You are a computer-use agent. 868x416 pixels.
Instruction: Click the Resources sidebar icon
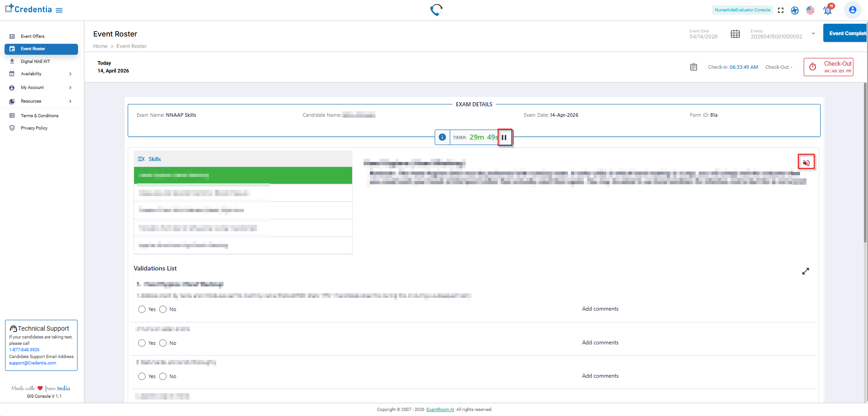[12, 101]
